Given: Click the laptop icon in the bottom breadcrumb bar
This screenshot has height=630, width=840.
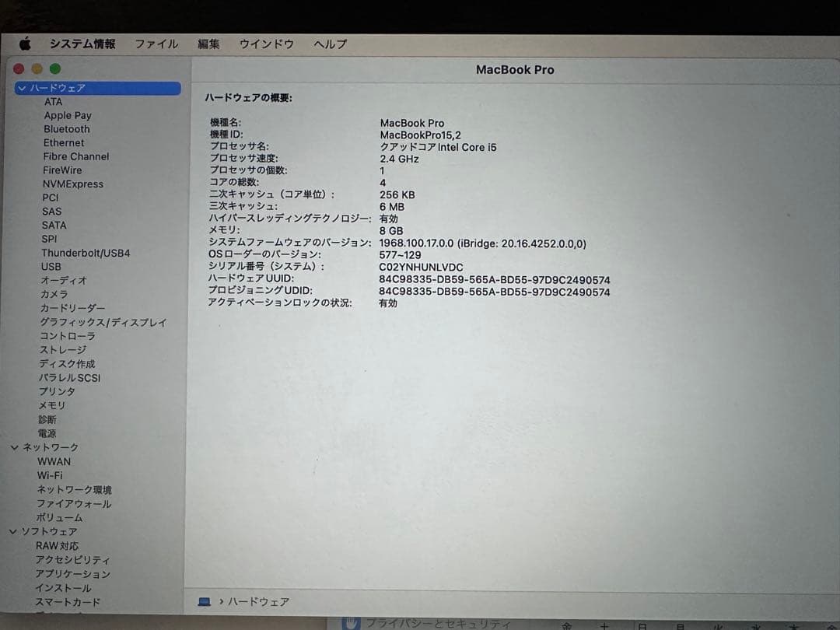Looking at the screenshot, I should (204, 601).
